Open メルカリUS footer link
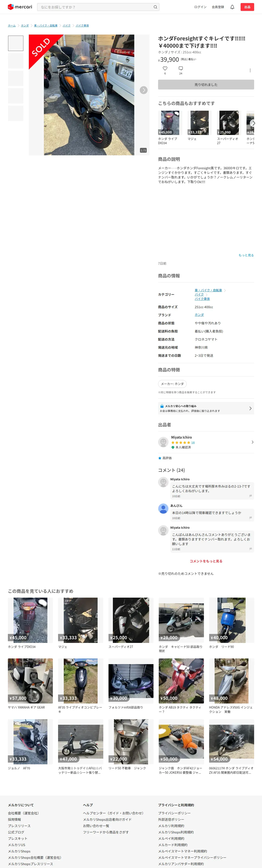The height and width of the screenshot is (868, 262). point(16,845)
